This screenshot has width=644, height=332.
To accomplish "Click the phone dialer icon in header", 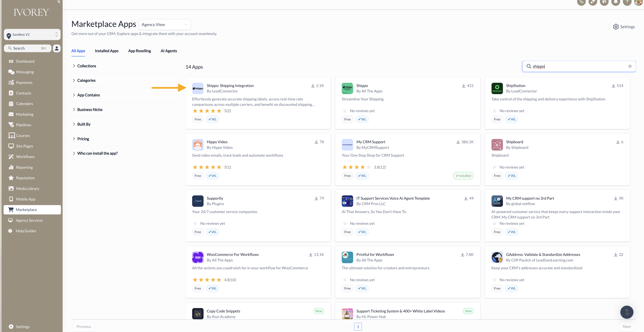I will click(x=581, y=2).
